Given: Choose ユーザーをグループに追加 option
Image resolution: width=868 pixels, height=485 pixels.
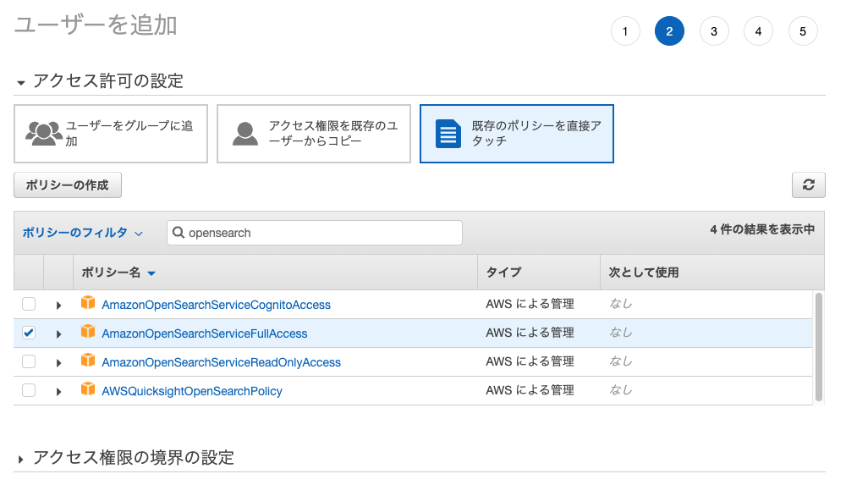Looking at the screenshot, I should pos(111,134).
